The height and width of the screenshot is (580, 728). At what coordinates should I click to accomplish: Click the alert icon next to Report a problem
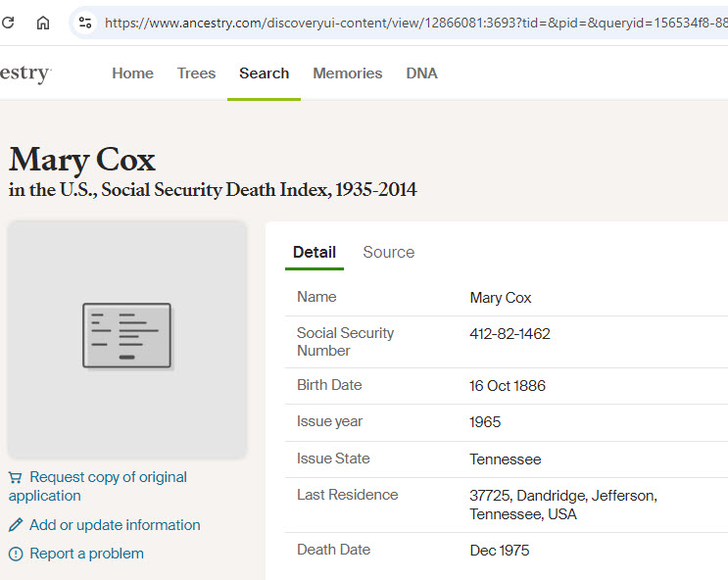click(x=16, y=554)
